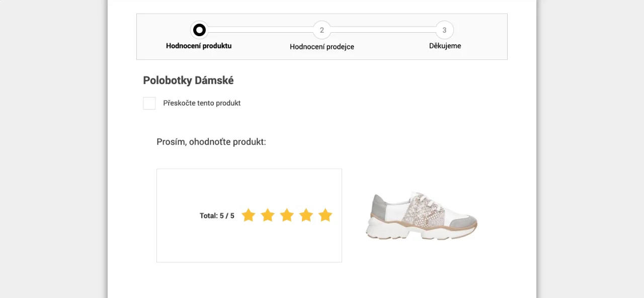Click the sneaker product image
This screenshot has height=298, width=644.
[x=422, y=215]
